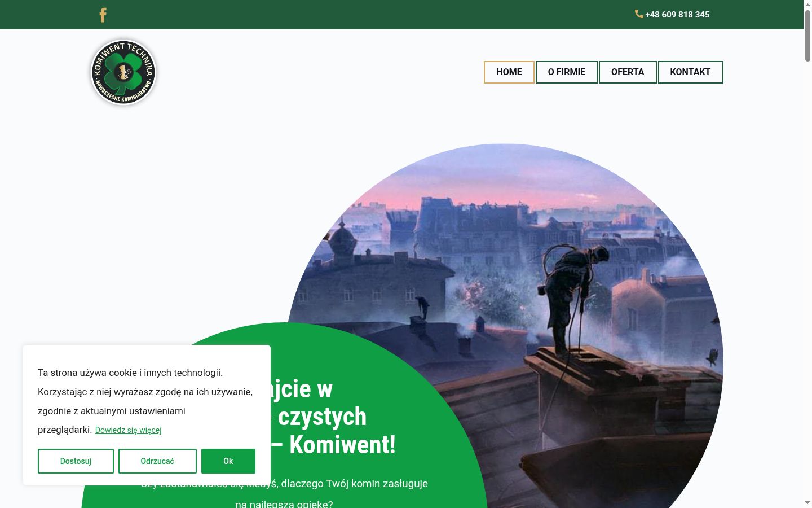Click the phone handset icon

tap(639, 14)
